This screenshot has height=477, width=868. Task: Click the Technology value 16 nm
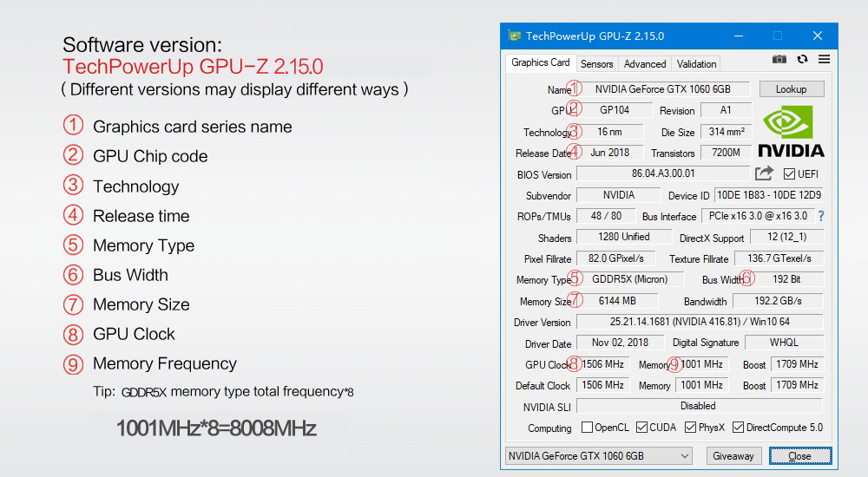click(x=609, y=132)
